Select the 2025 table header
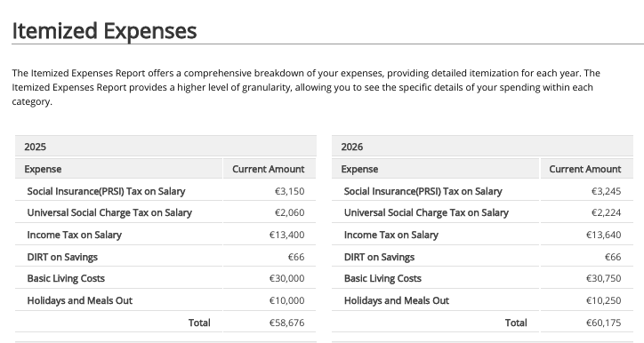The image size is (644, 343). click(x=165, y=147)
